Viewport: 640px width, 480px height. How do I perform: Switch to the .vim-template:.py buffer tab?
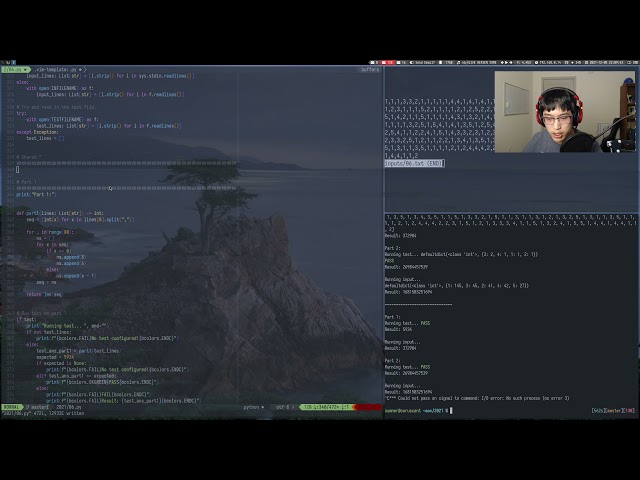click(x=58, y=70)
